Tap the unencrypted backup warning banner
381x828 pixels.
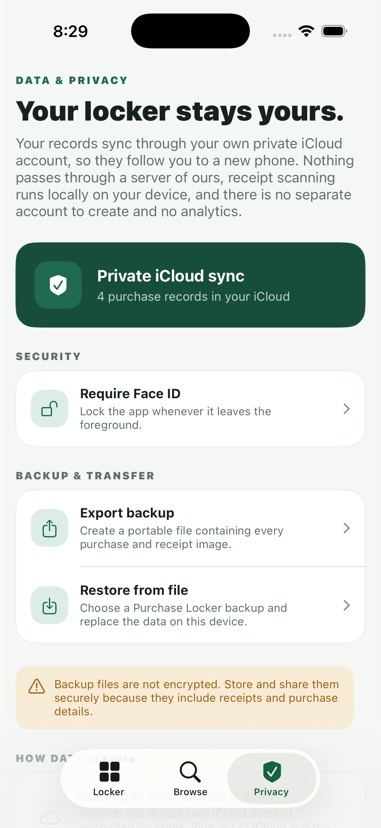pyautogui.click(x=185, y=698)
